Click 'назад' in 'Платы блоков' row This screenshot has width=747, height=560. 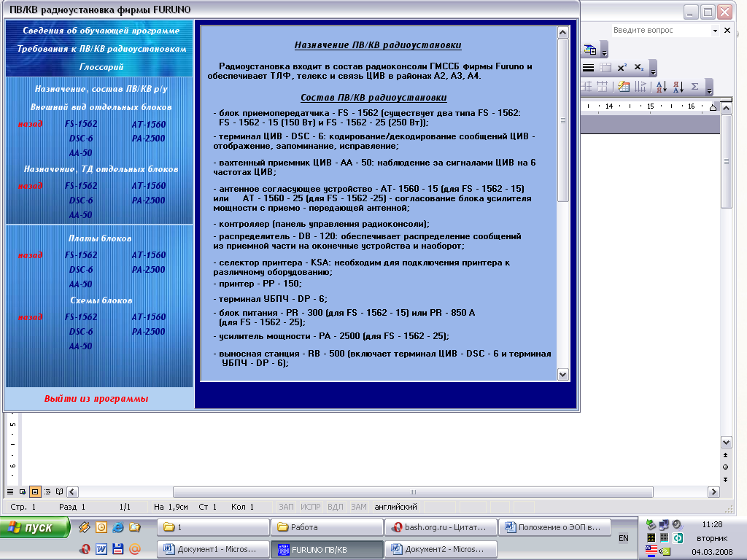[30, 255]
